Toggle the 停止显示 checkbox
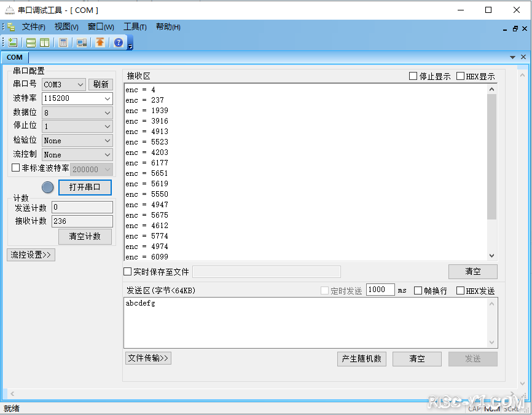 click(413, 76)
